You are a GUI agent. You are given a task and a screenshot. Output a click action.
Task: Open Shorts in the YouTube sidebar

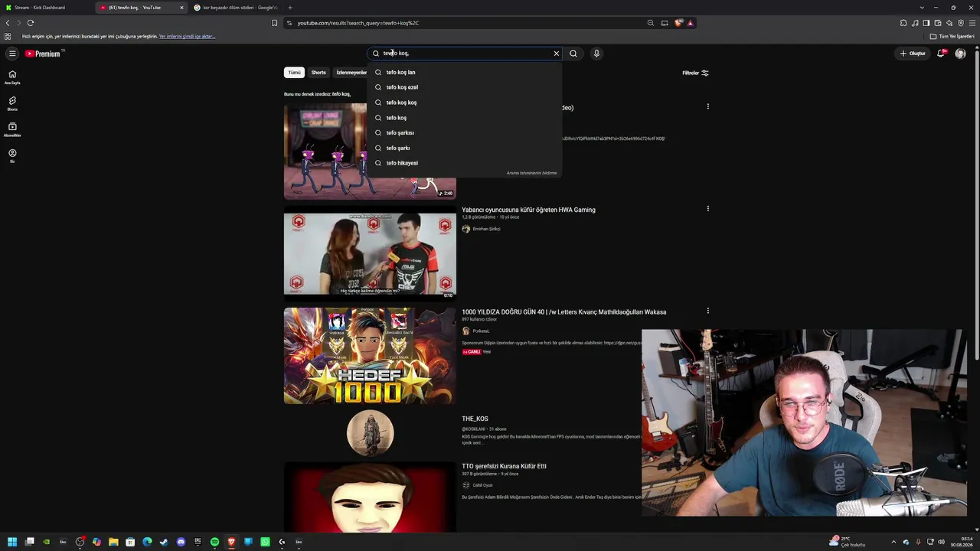tap(12, 103)
